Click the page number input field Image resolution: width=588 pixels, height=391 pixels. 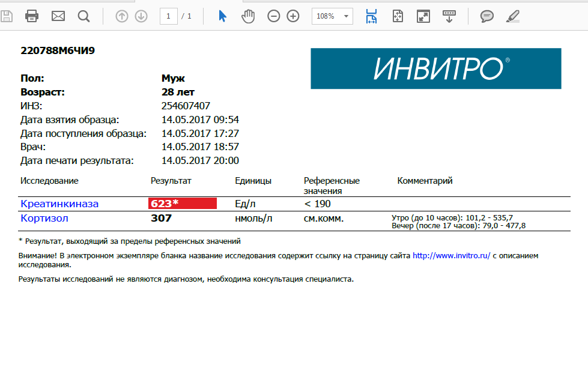168,16
